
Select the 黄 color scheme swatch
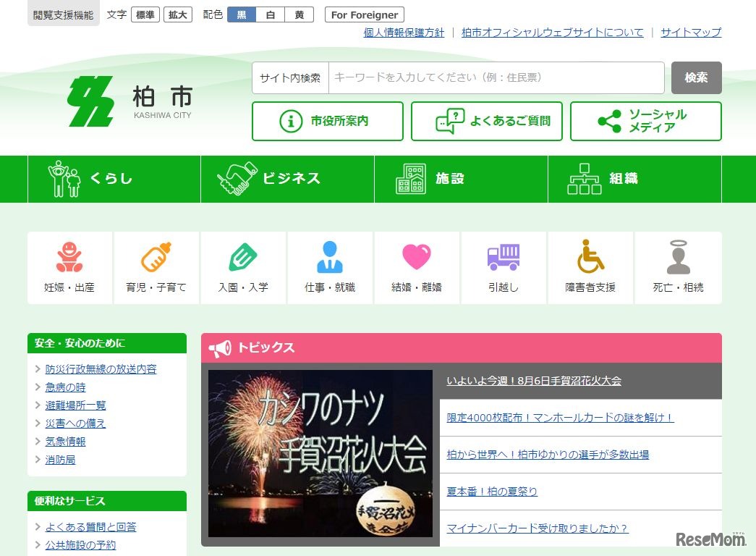tap(299, 13)
